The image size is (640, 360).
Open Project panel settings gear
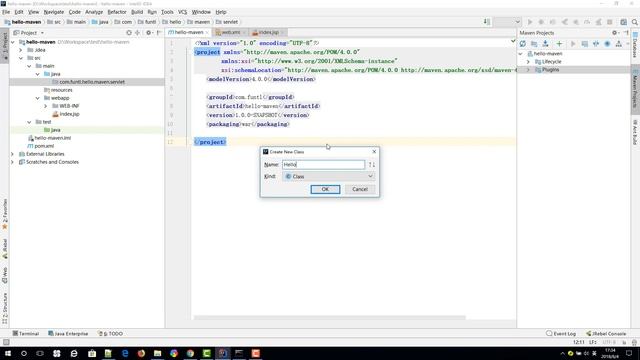click(x=149, y=33)
